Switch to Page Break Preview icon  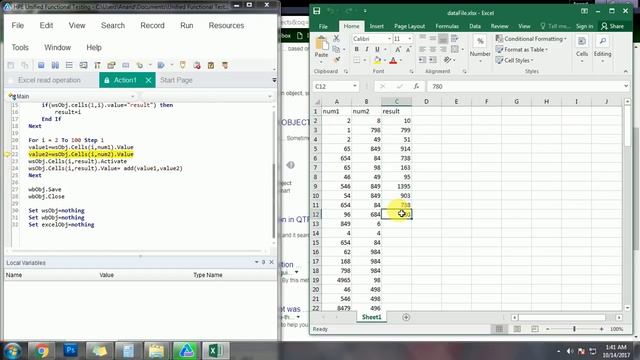tap(535, 329)
